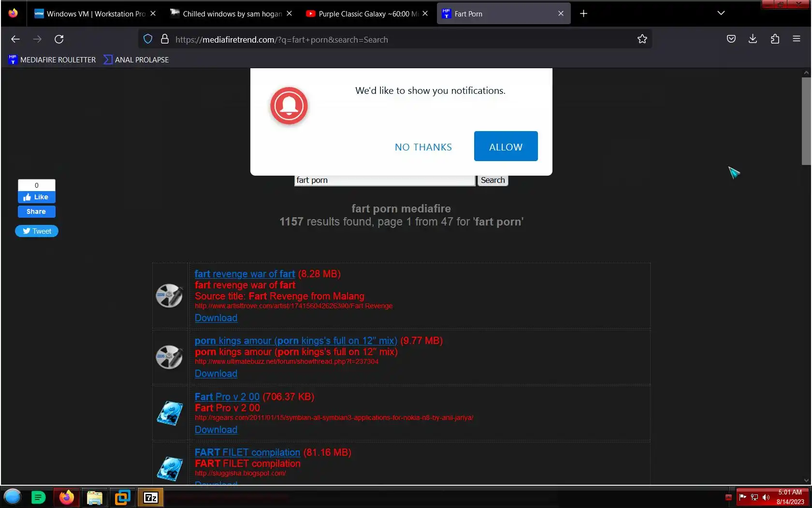Save the page to Pocket
Viewport: 812px width, 508px height.
tap(731, 39)
